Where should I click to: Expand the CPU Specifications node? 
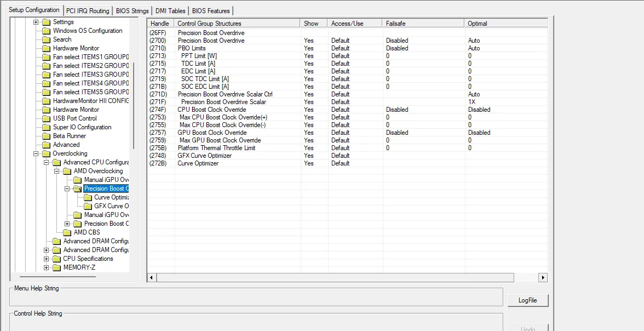[46, 259]
